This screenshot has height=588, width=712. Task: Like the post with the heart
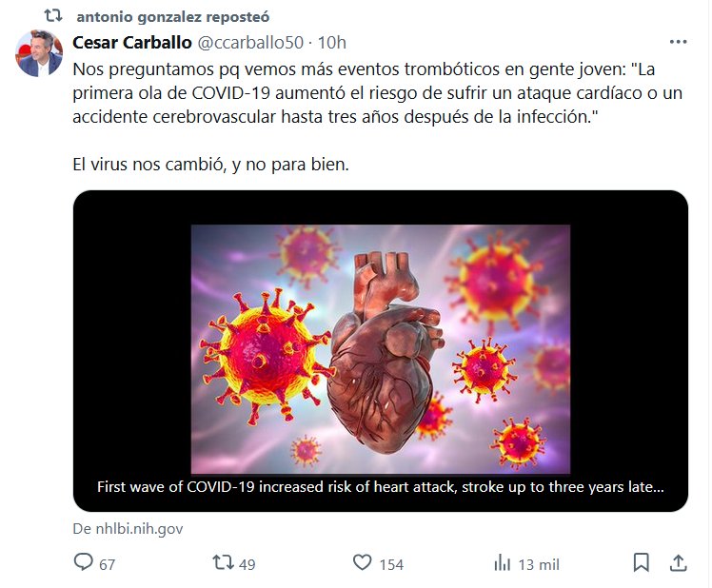pyautogui.click(x=362, y=563)
